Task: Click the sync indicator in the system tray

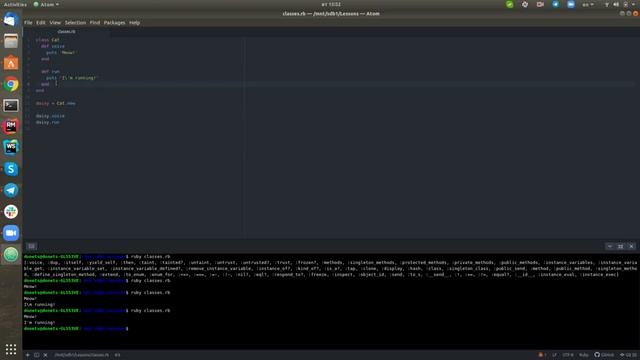Action: 525,4
